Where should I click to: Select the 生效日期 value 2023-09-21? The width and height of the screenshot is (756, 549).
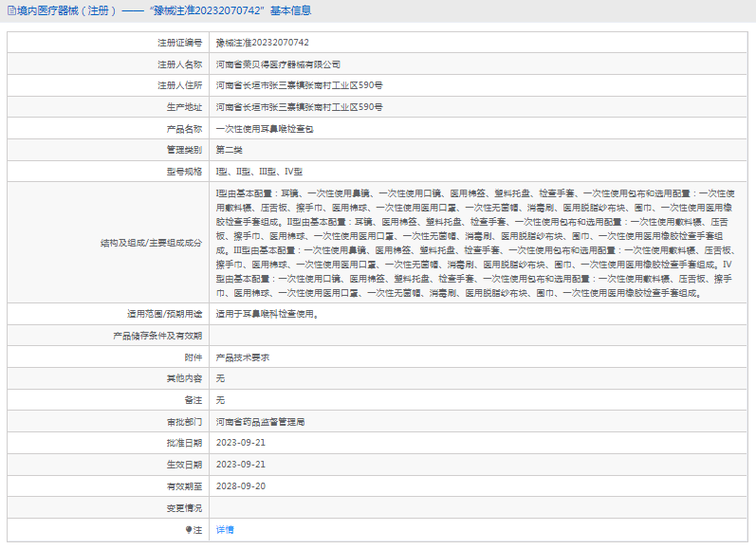coord(241,465)
